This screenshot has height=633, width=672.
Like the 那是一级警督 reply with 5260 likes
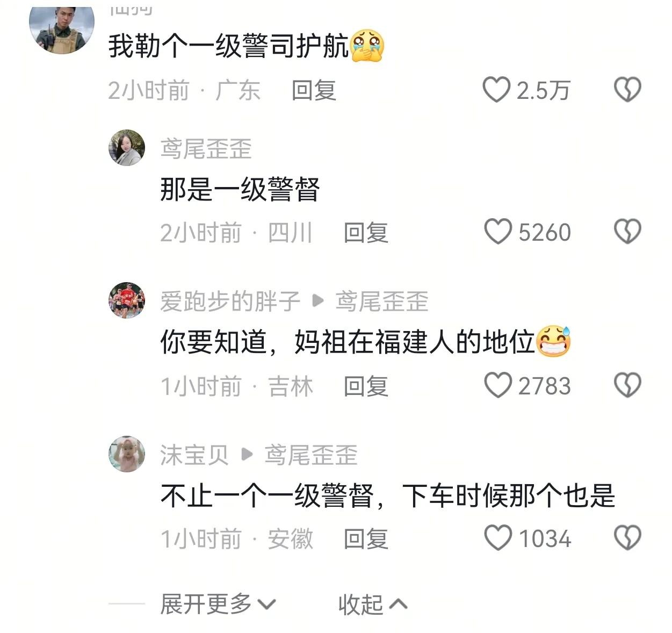(497, 232)
